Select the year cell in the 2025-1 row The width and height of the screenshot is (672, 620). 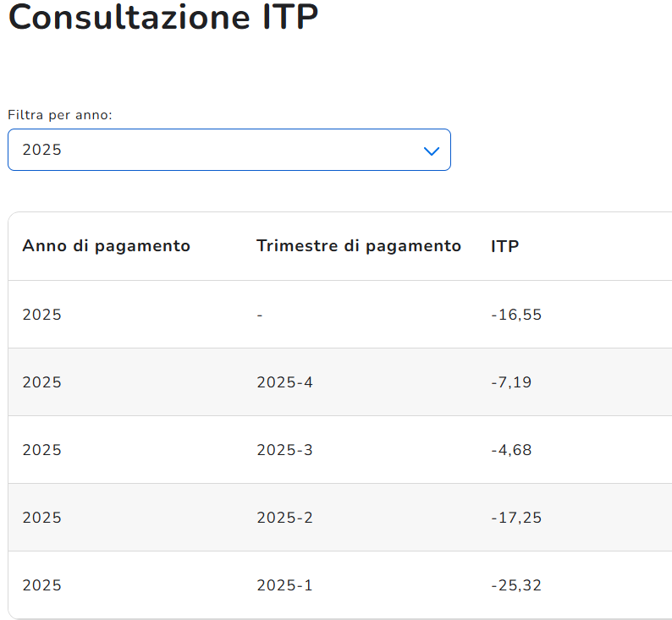click(x=42, y=585)
